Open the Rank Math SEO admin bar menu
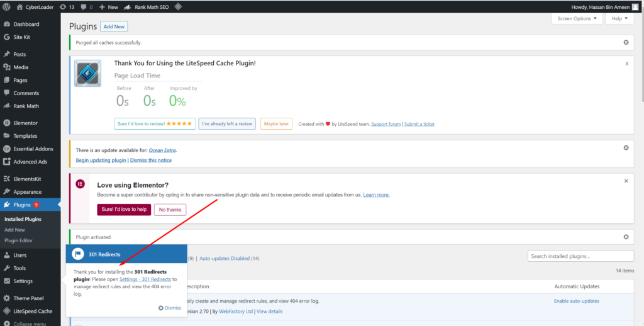Screen dimensions: 644x326 [146, 7]
